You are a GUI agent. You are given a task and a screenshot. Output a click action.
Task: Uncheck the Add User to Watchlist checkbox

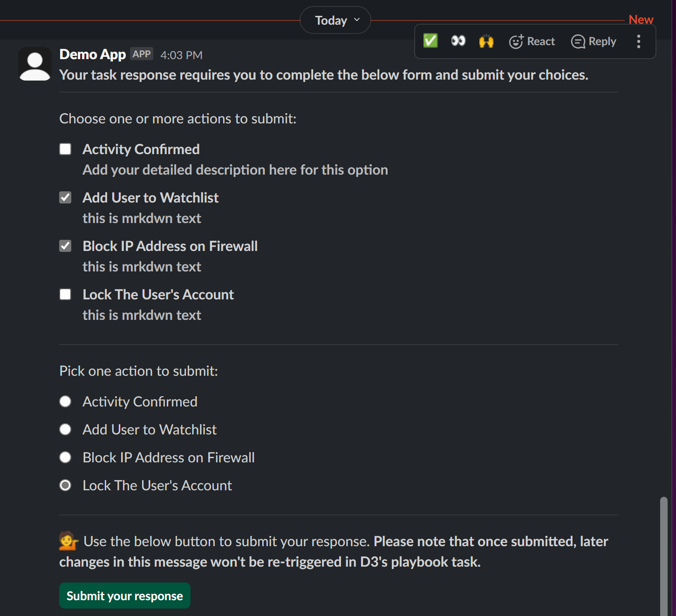[x=65, y=197]
